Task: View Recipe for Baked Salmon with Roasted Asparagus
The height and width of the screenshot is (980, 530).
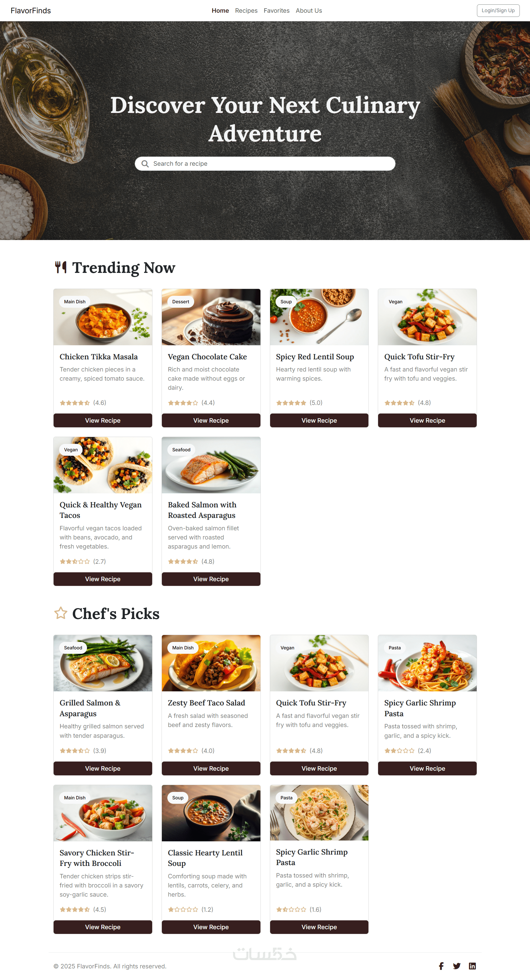Action: tap(211, 579)
